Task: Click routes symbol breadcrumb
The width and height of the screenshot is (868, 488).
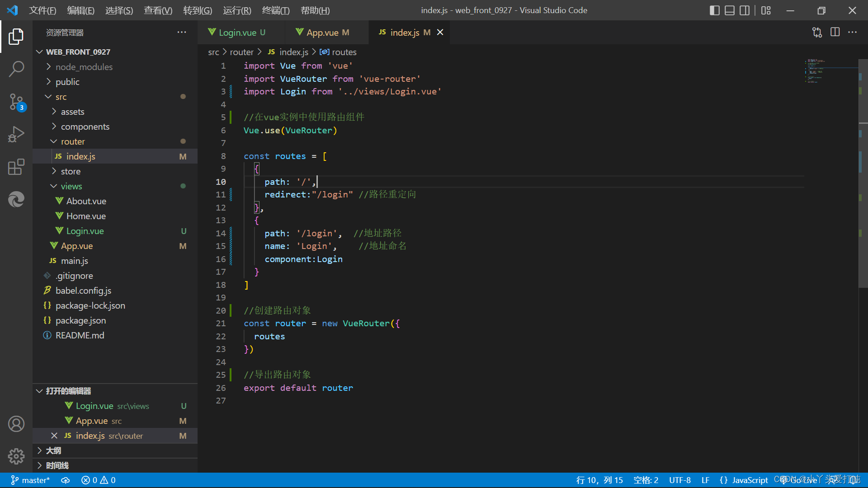Action: 338,52
